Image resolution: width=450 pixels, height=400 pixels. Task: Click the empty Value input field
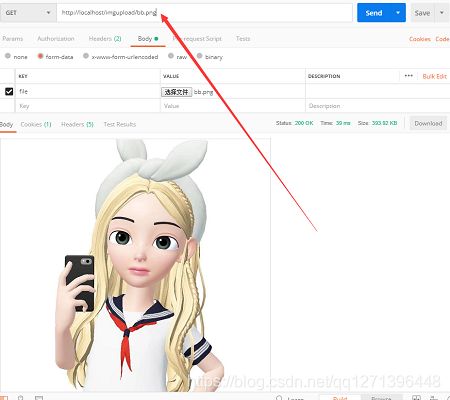point(233,106)
